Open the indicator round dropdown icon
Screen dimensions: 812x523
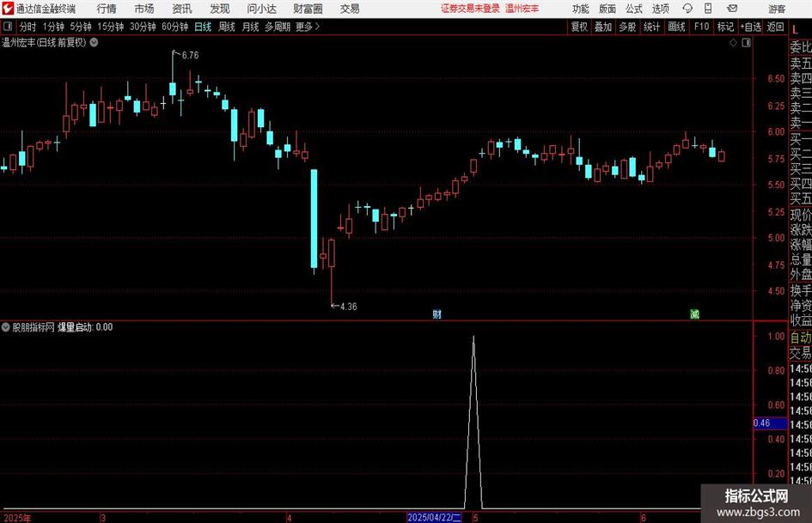pyautogui.click(x=6, y=327)
